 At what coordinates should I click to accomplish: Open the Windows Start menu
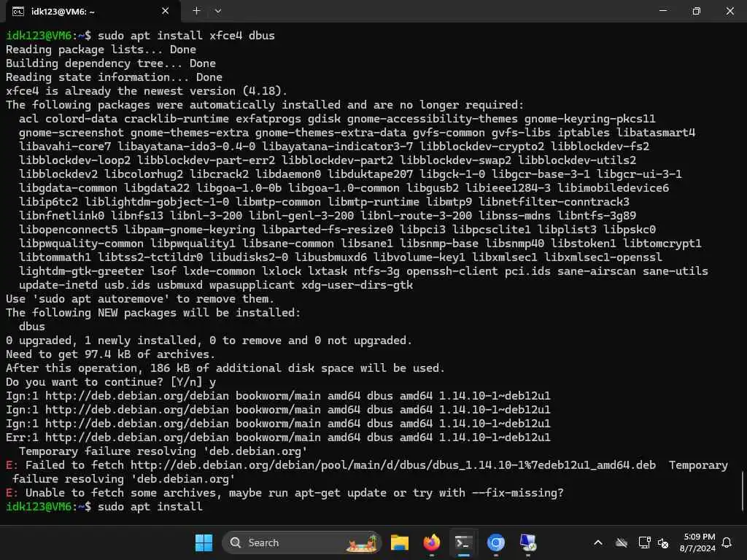point(204,542)
